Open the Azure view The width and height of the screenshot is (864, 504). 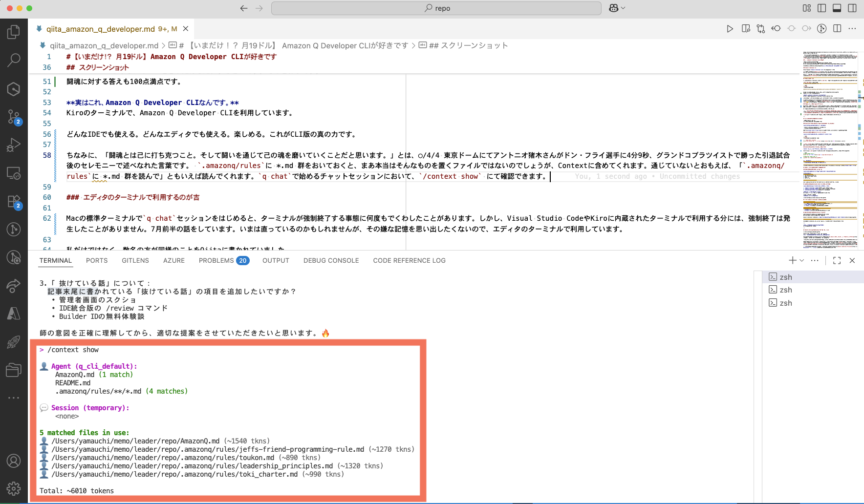(x=14, y=314)
